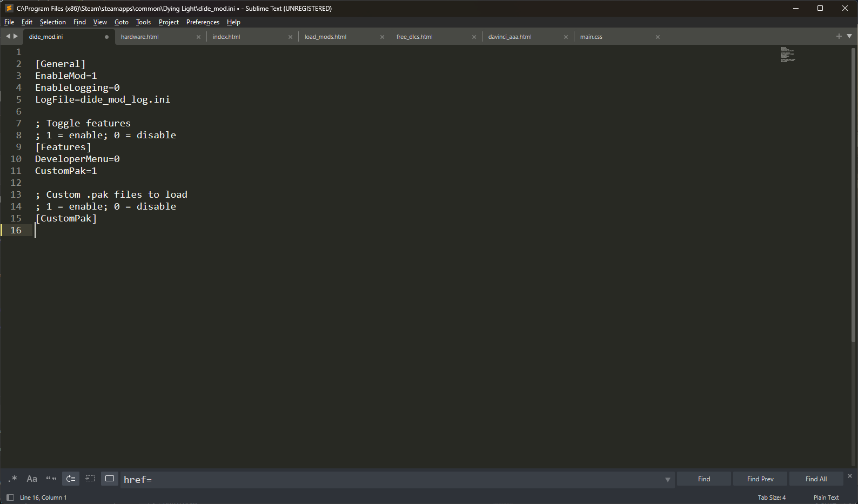Click Line 16, Column 1 status text
Viewport: 858px width, 504px height.
tap(43, 498)
